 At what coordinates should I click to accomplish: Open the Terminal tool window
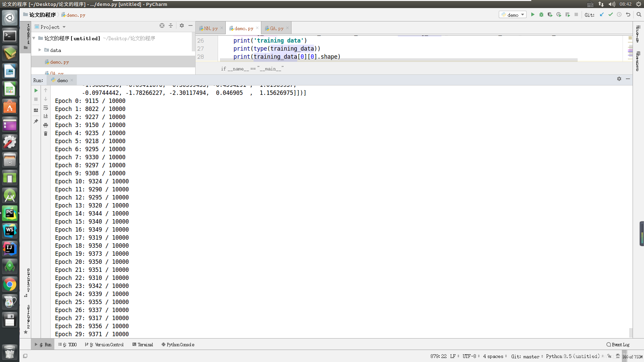(143, 345)
